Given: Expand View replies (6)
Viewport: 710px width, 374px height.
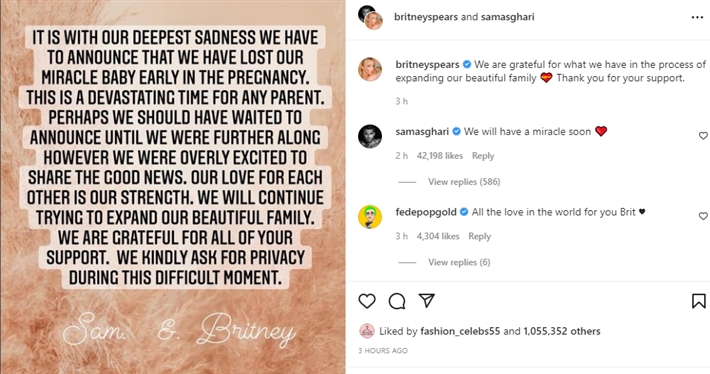Looking at the screenshot, I should (459, 262).
